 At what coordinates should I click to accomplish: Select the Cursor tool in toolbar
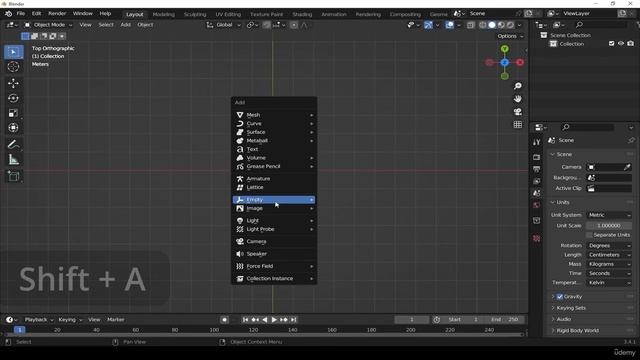pyautogui.click(x=13, y=67)
